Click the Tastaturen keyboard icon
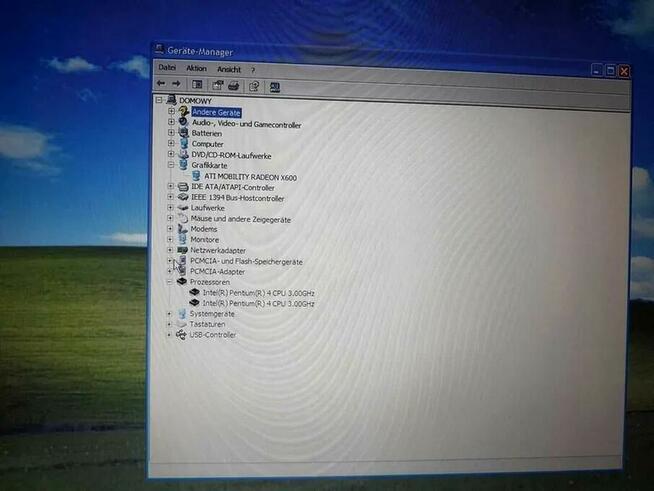 coord(181,324)
